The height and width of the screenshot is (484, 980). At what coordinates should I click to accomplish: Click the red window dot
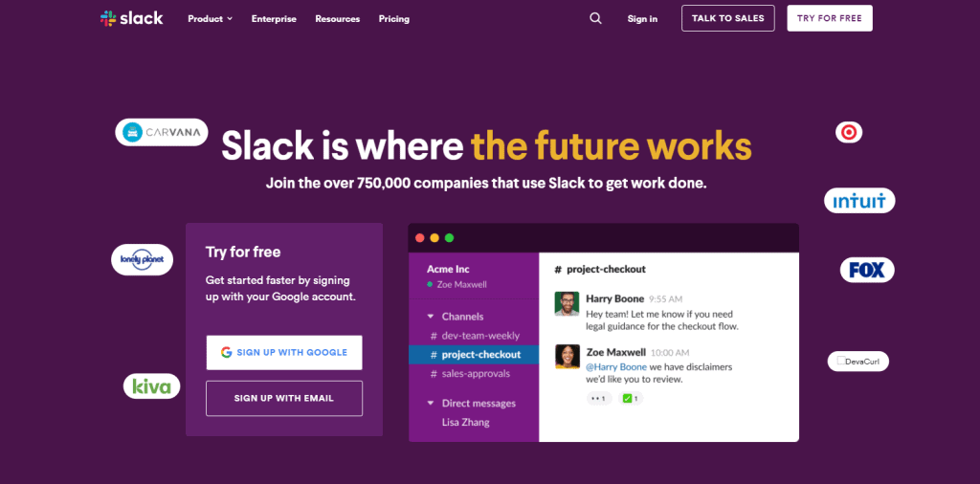420,238
